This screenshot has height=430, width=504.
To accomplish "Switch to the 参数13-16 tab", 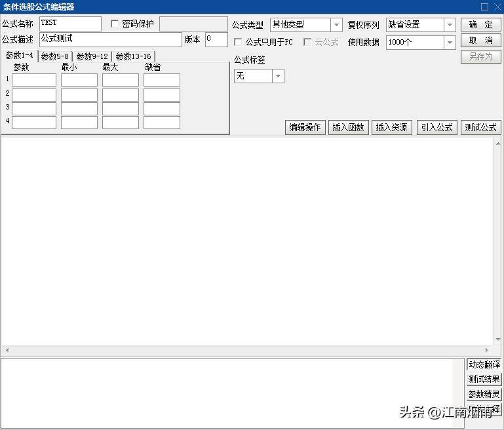I will click(134, 56).
